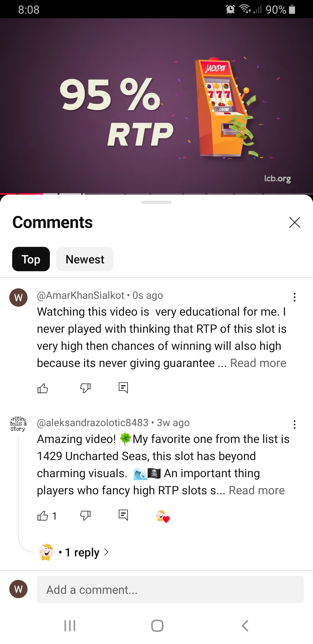The height and width of the screenshot is (644, 313).
Task: Read more of the aleksandrazolotic8483 comment
Action: (257, 491)
